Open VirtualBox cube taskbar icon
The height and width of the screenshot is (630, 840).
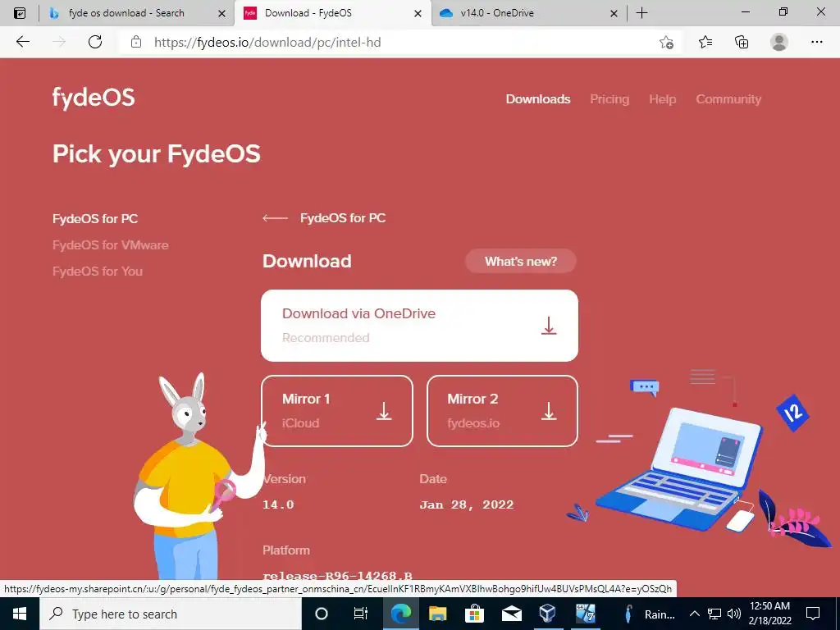[547, 614]
